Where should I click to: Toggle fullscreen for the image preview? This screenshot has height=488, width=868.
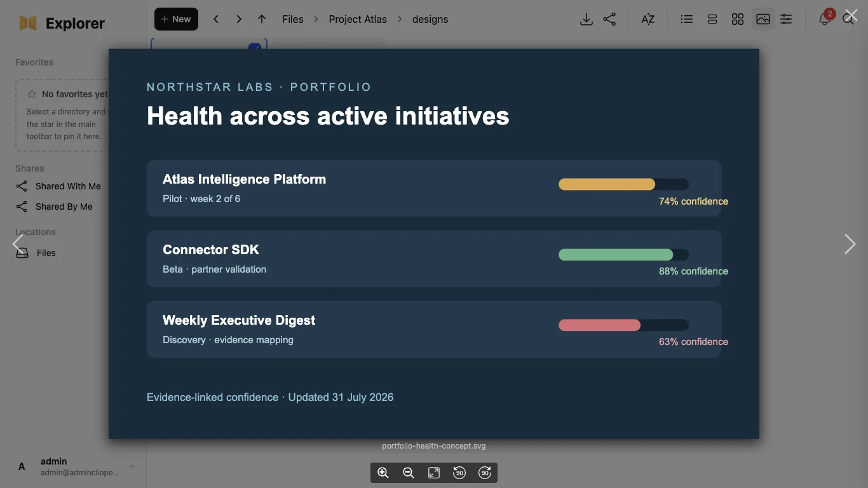[x=434, y=473]
